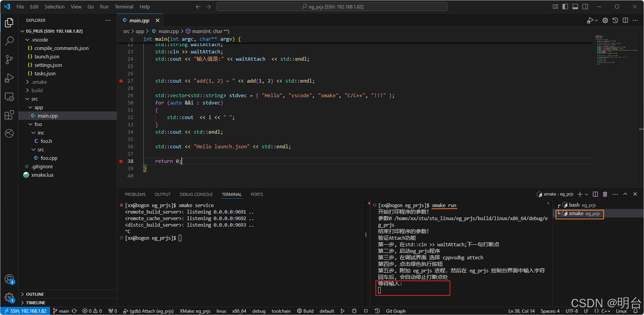Open Explorer views ellipsis menu
644x315 pixels.
pyautogui.click(x=108, y=20)
